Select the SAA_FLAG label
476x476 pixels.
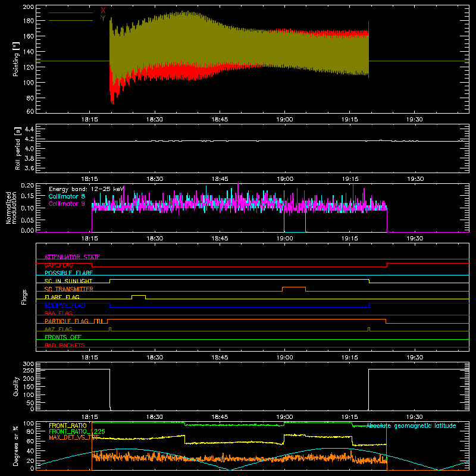click(x=58, y=313)
